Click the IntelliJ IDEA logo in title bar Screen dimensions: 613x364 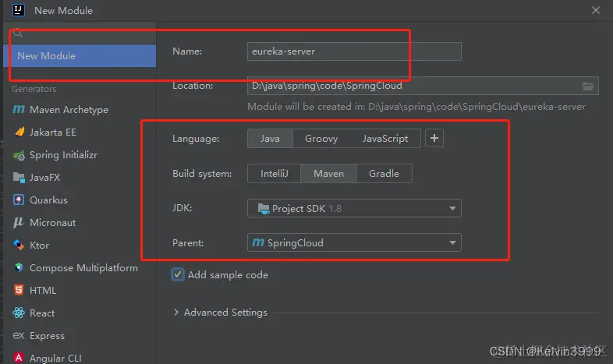[19, 10]
